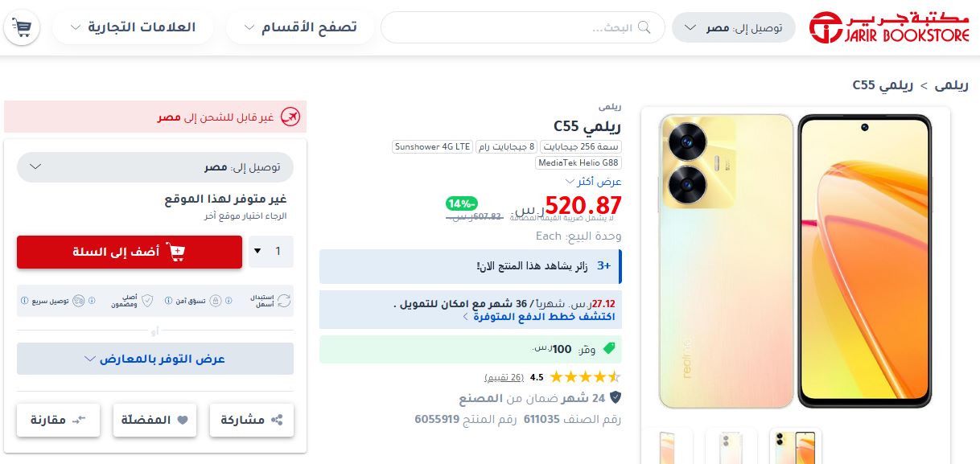Click the share icon in مشاركة button
Image resolution: width=980 pixels, height=464 pixels.
coord(278,420)
